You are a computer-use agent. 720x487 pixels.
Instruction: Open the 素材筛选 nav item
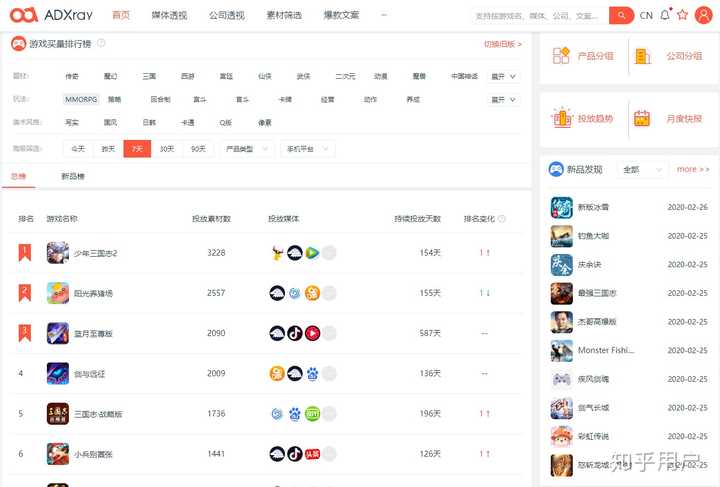284,15
